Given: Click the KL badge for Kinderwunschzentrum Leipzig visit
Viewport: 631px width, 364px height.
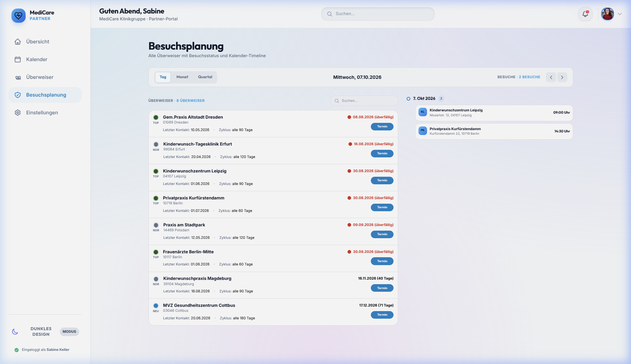Looking at the screenshot, I should [x=423, y=112].
